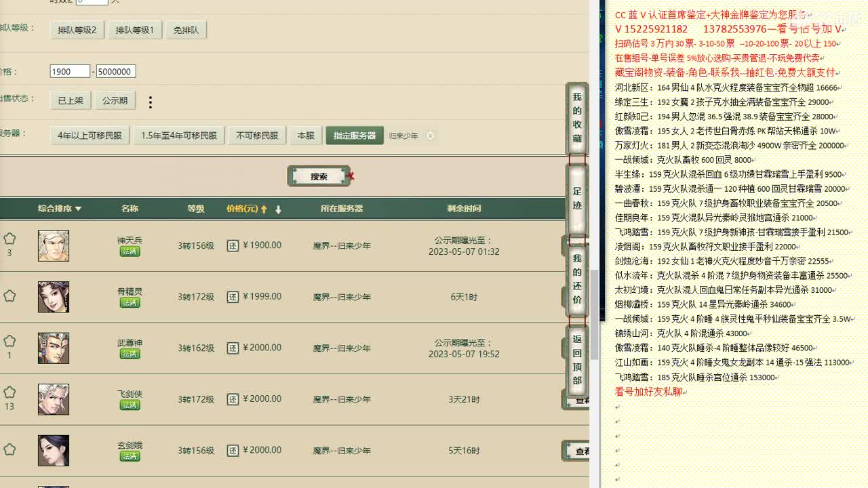Open 骨精灵 listing name link
Viewport: 868px width, 488px height.
[130, 291]
